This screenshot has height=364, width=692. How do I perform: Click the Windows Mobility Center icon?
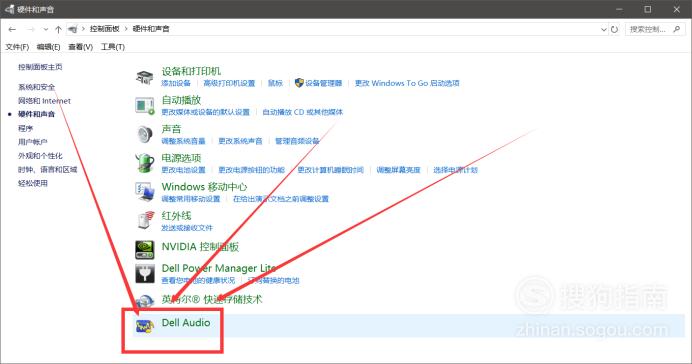tap(144, 191)
